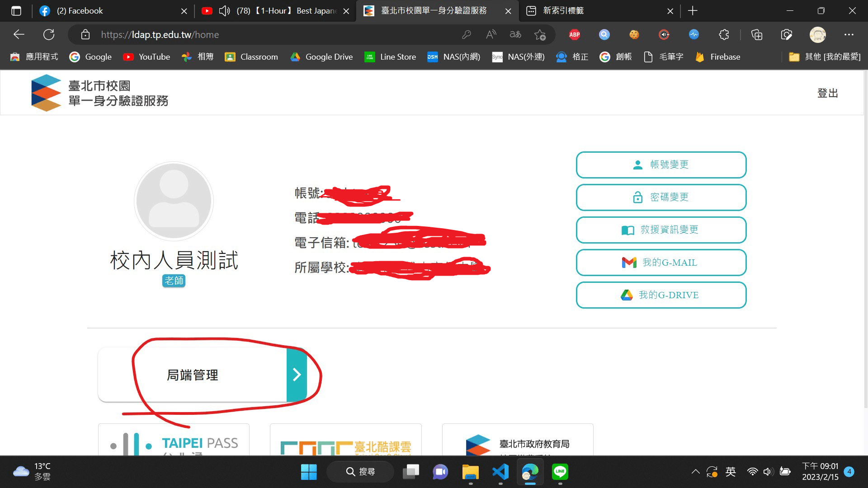
Task: Expand 局端管理 with the teal arrow
Action: [297, 375]
